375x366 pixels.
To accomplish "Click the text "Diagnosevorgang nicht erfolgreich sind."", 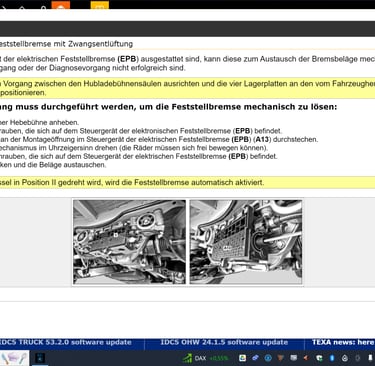I will tap(117, 68).
